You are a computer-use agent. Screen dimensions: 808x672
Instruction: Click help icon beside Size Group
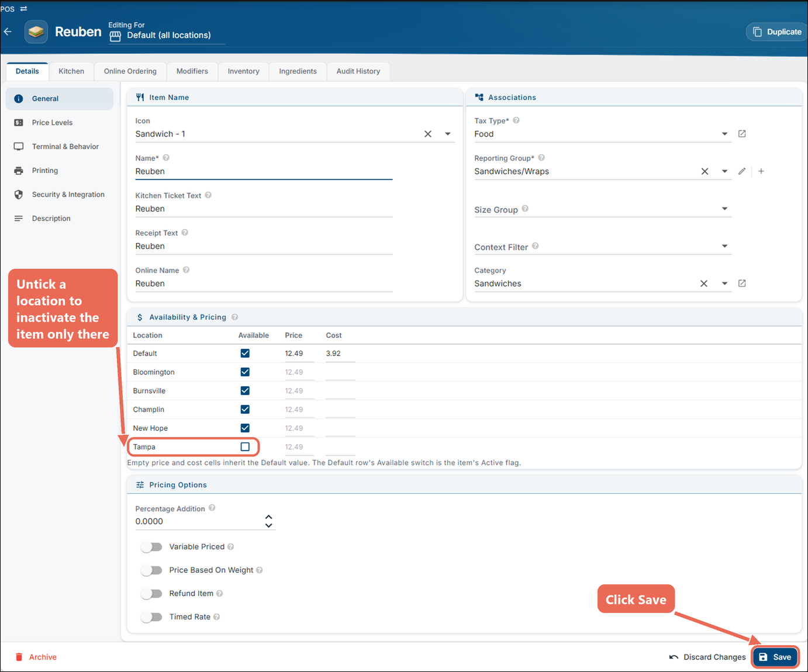pos(525,209)
